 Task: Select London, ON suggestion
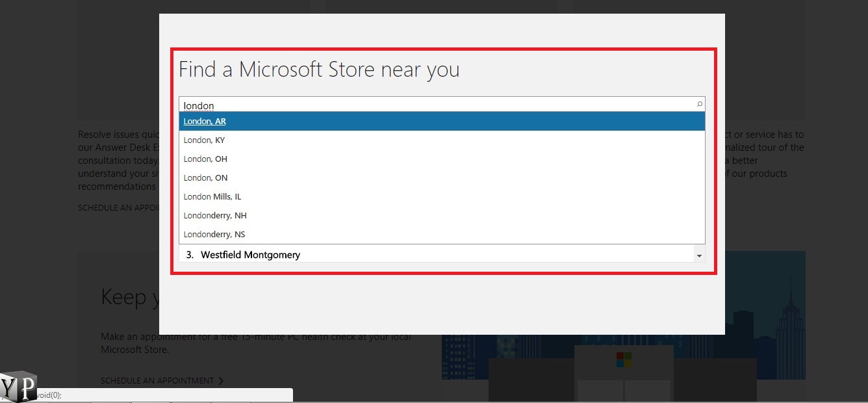(x=442, y=178)
